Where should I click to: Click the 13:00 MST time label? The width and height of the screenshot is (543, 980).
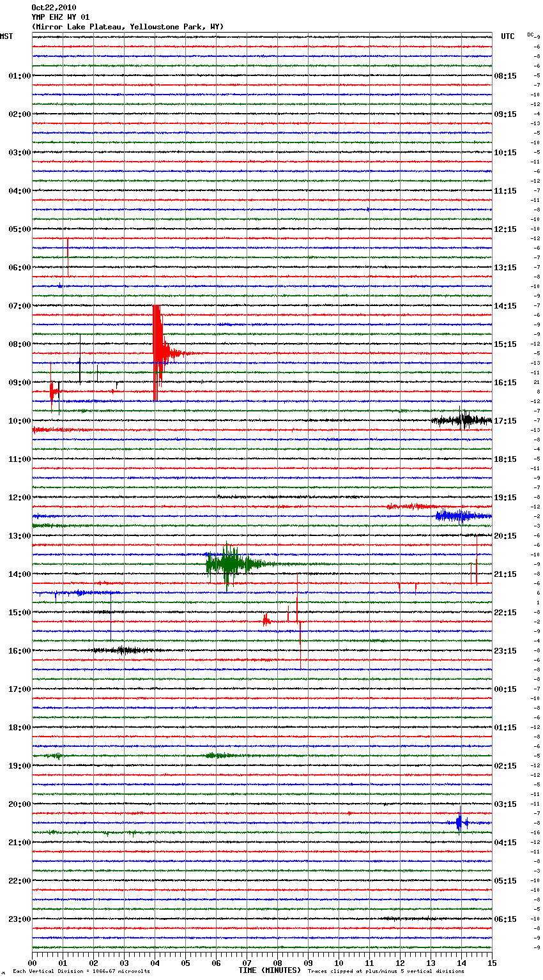[19, 536]
